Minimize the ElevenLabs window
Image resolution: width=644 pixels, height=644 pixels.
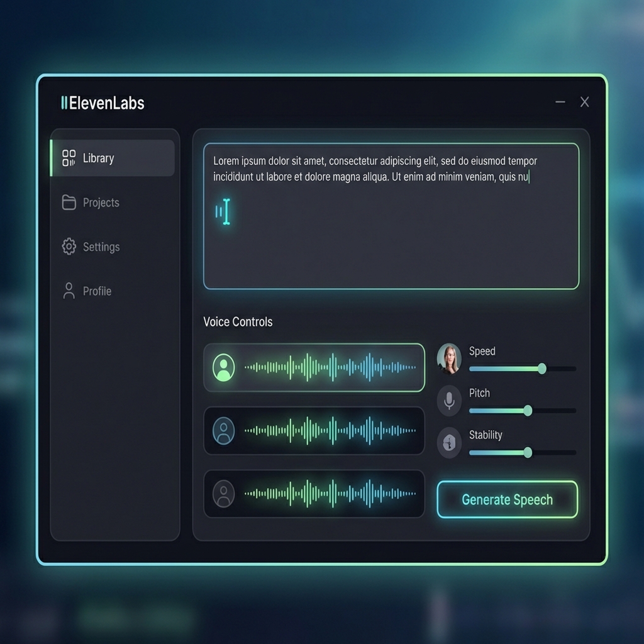coord(560,102)
